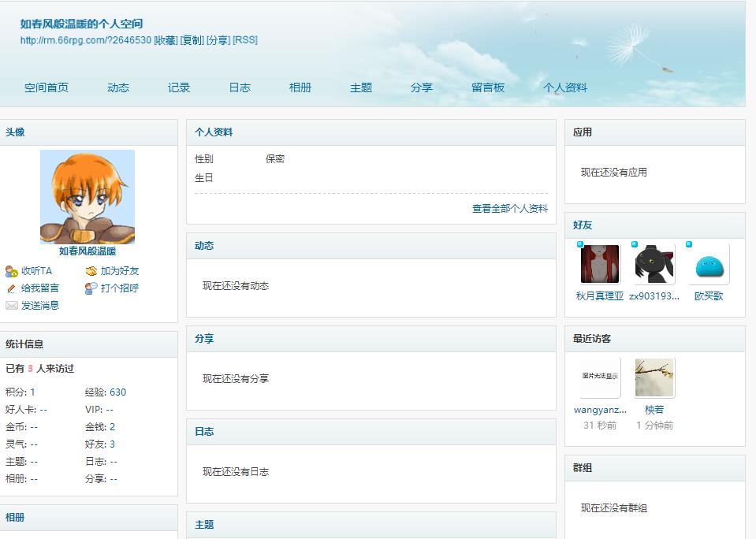The image size is (756, 539).
Task: Go to 留言板 navigation tab
Action: tap(488, 87)
